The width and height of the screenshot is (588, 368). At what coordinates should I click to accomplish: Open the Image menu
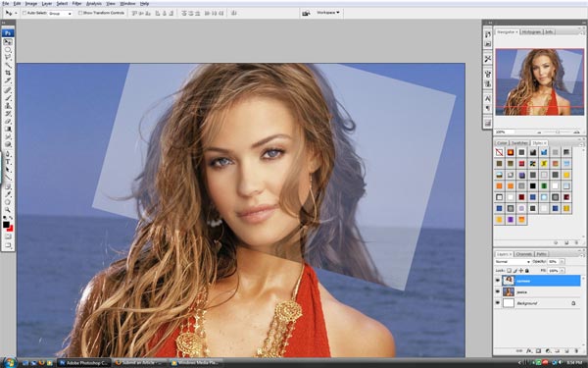click(31, 4)
